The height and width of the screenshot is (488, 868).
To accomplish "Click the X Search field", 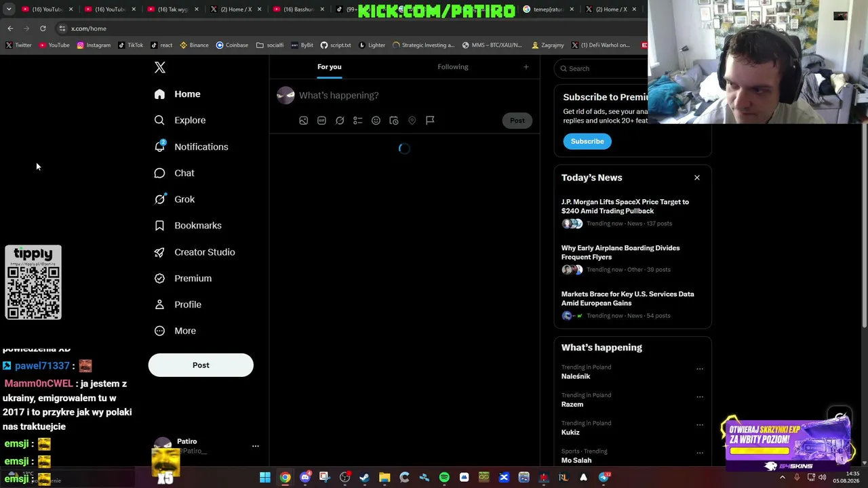I will coord(601,68).
